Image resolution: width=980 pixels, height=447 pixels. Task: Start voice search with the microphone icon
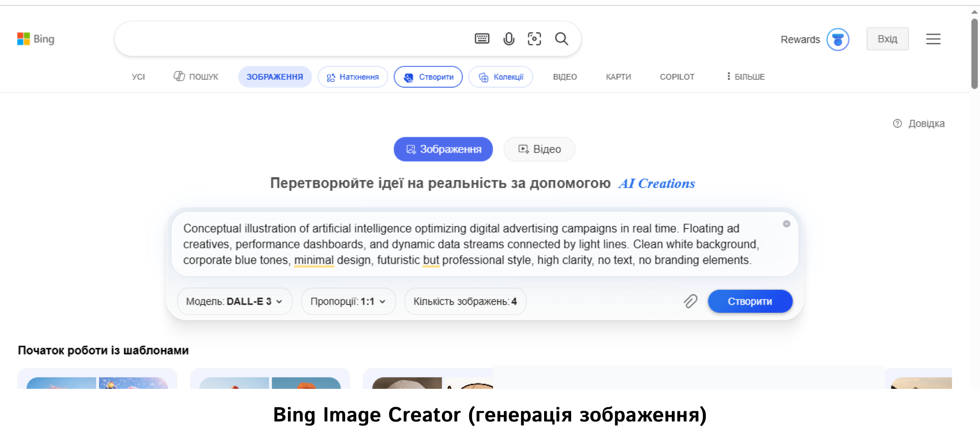509,39
